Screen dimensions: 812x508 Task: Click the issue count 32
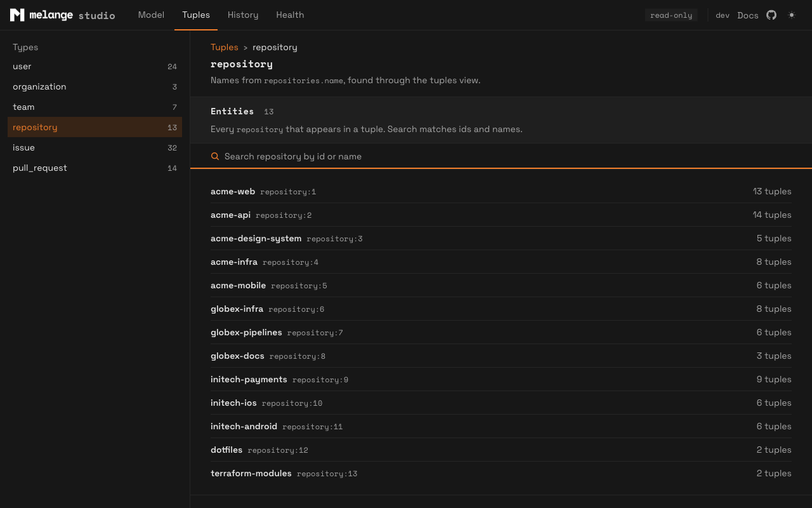172,147
